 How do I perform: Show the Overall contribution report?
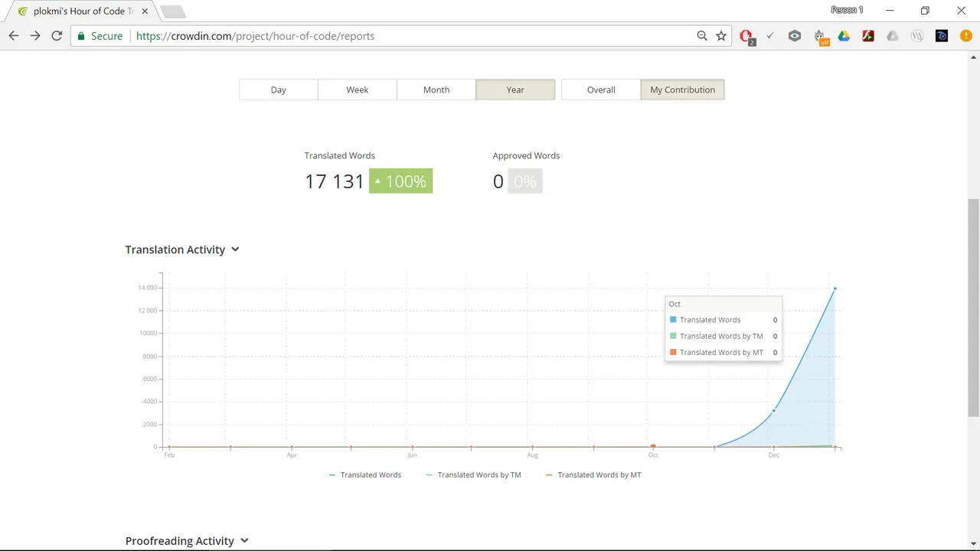tap(601, 90)
